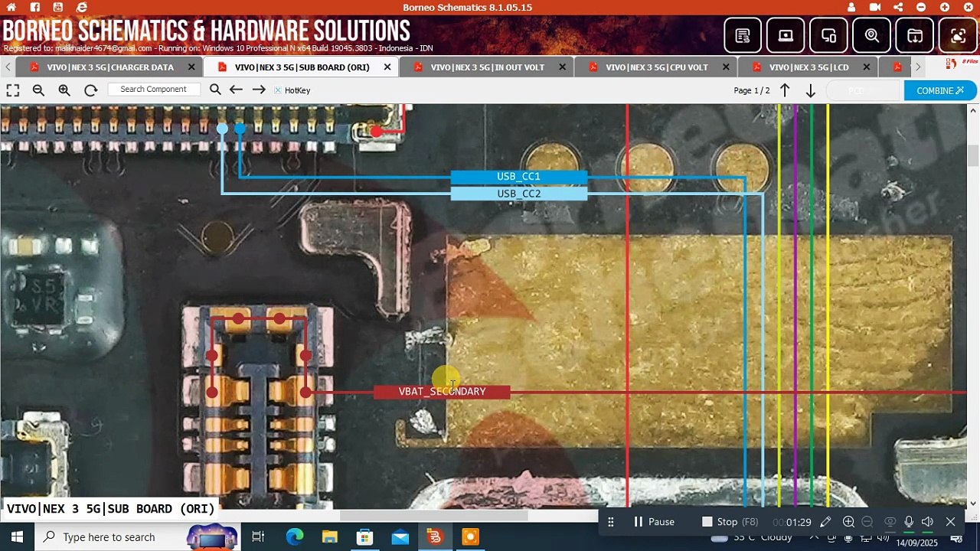Viewport: 980px width, 551px height.
Task: Click the horizontal scrollbar of the schematic
Action: point(433,515)
